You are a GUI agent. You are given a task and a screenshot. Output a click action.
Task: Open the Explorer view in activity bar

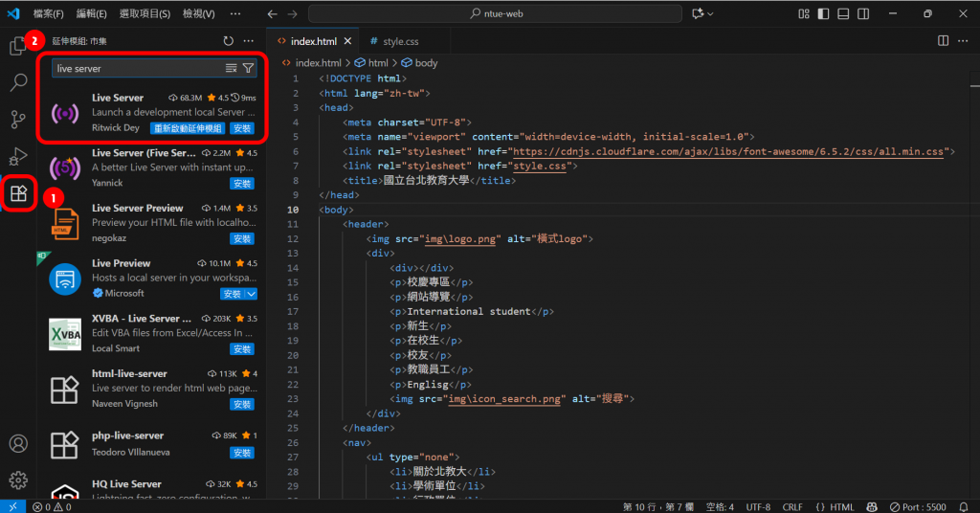(17, 45)
